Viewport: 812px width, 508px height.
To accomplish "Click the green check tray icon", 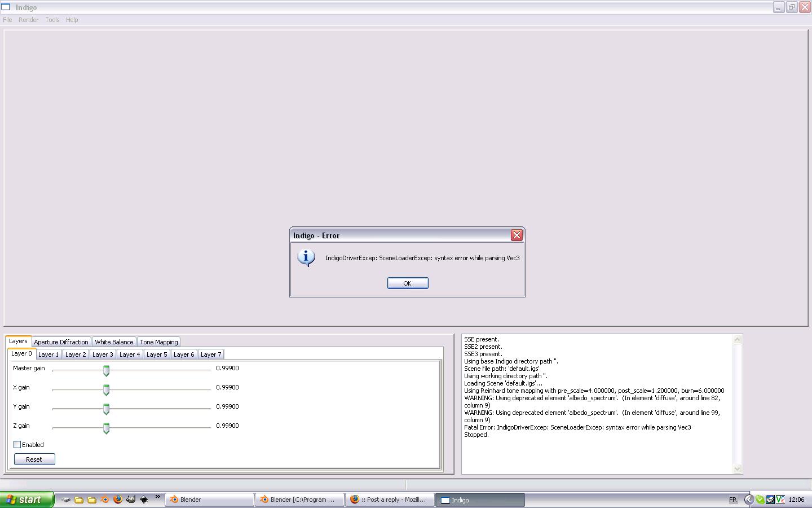I will (x=760, y=500).
